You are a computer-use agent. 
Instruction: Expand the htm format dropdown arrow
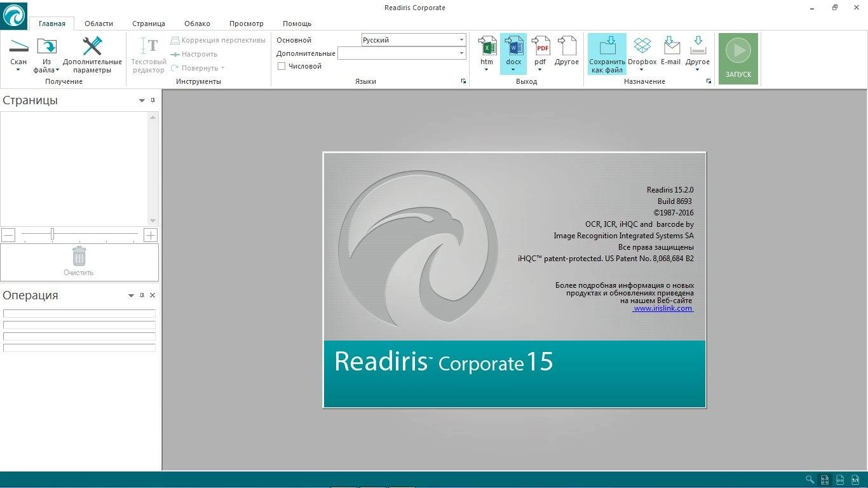coord(487,70)
